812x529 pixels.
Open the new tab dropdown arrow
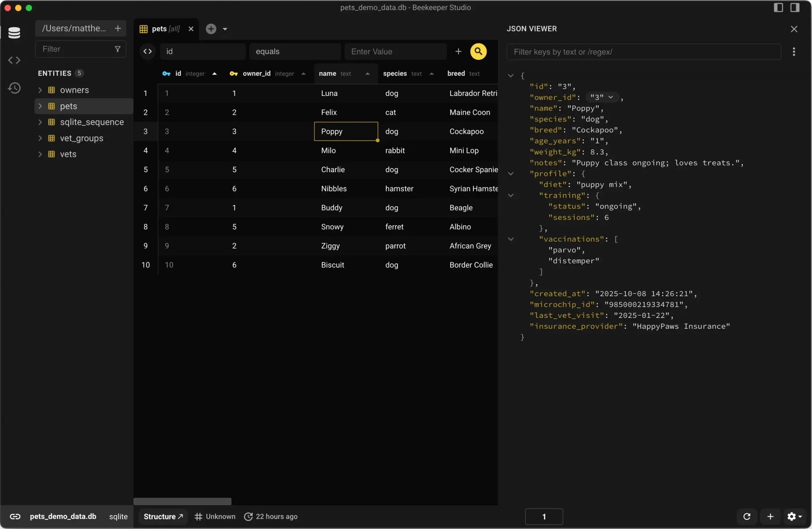click(x=225, y=29)
